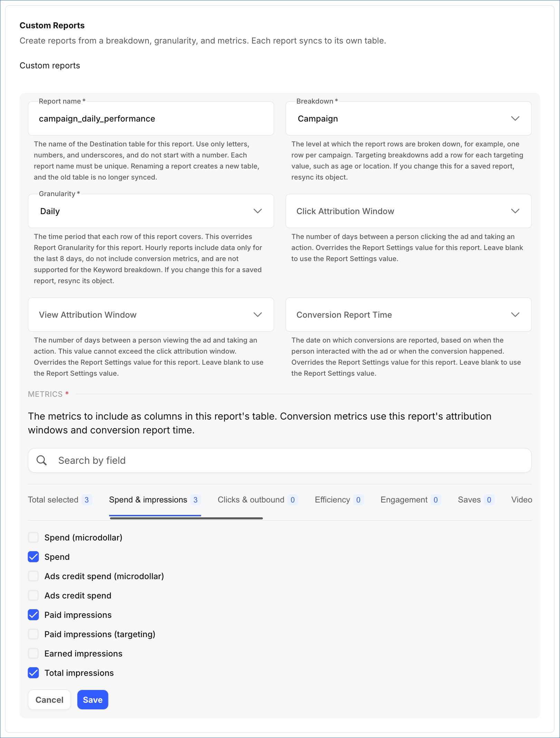The width and height of the screenshot is (560, 738).
Task: Expand the Conversion Report Time dropdown
Action: tap(408, 315)
